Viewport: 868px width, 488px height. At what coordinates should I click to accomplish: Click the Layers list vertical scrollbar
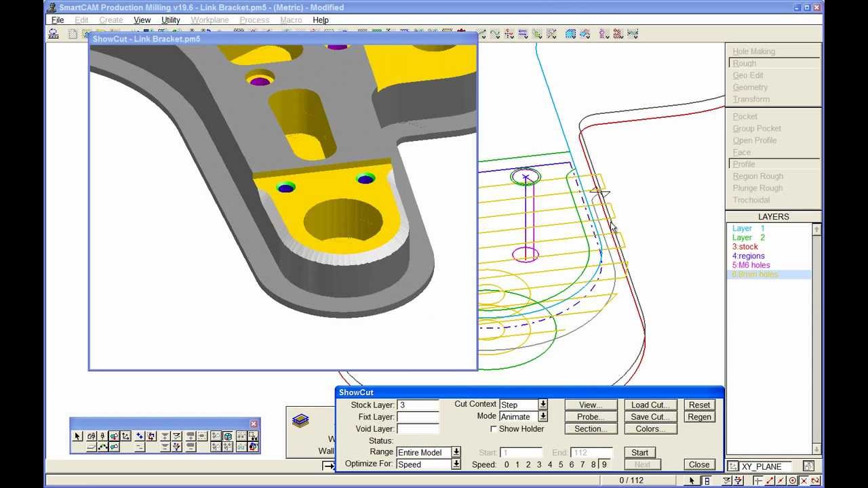(x=816, y=339)
